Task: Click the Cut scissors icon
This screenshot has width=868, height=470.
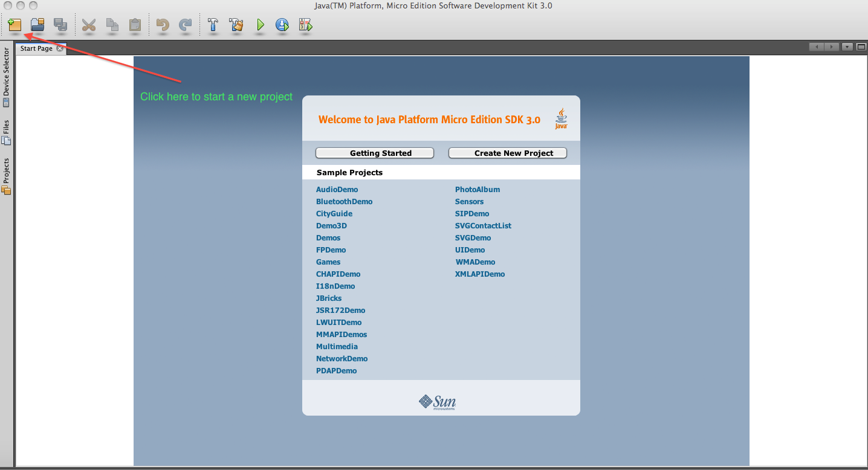Action: coord(89,25)
